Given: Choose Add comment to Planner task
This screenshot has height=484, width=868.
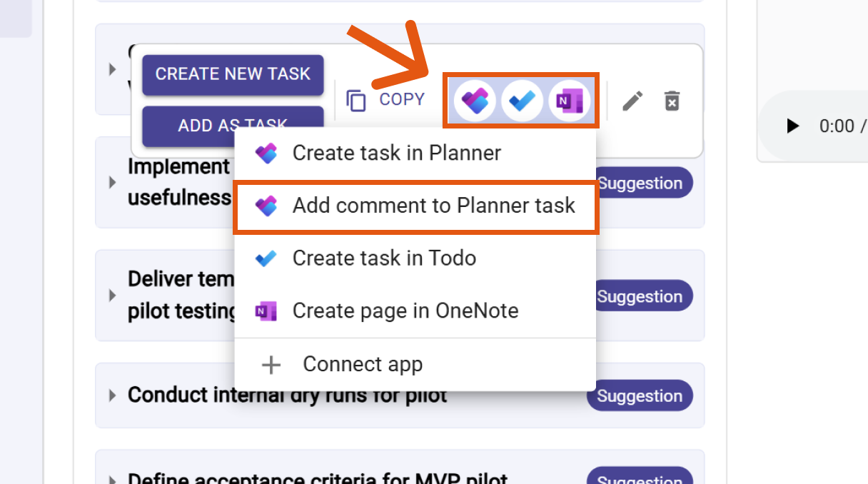Looking at the screenshot, I should click(433, 206).
